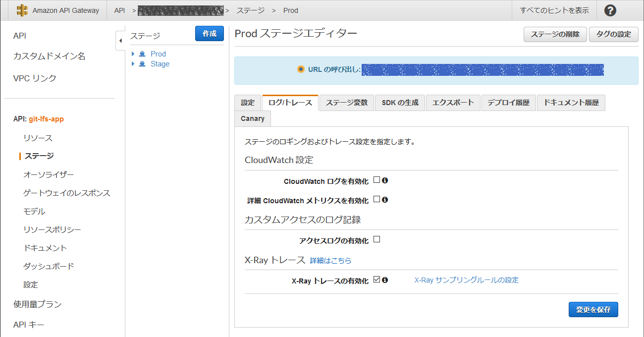
Task: Click the stage icon beside Stage
Action: (141, 63)
